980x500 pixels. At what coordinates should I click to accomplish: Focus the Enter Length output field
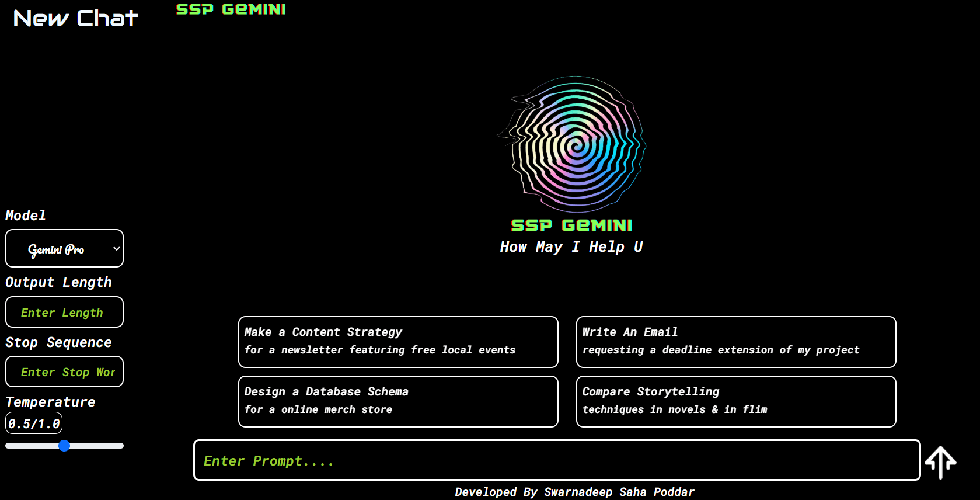point(64,312)
